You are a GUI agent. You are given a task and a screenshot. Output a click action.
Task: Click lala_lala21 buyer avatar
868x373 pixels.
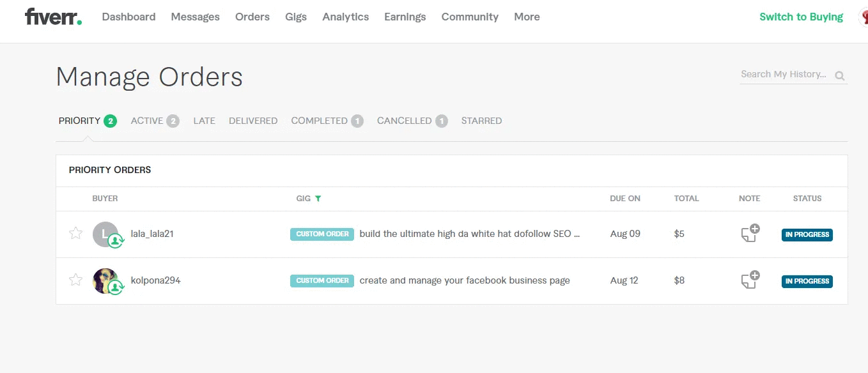click(105, 234)
